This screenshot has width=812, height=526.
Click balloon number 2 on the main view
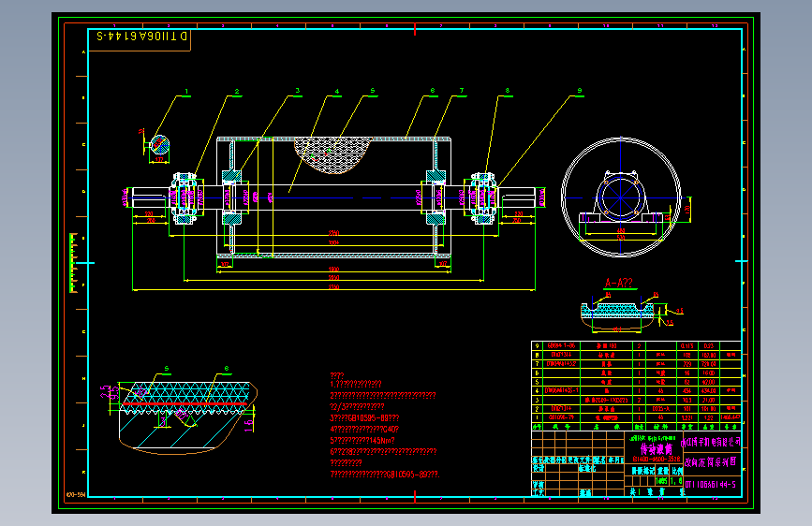[237, 92]
